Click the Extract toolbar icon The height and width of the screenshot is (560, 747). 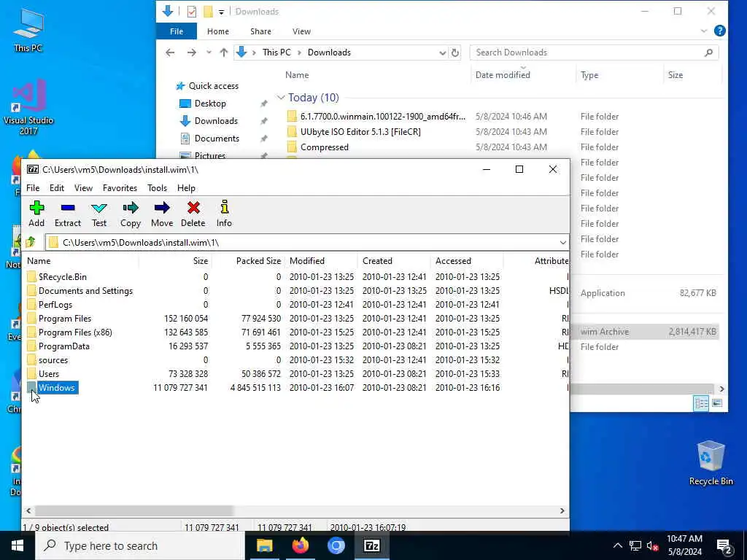[68, 214]
